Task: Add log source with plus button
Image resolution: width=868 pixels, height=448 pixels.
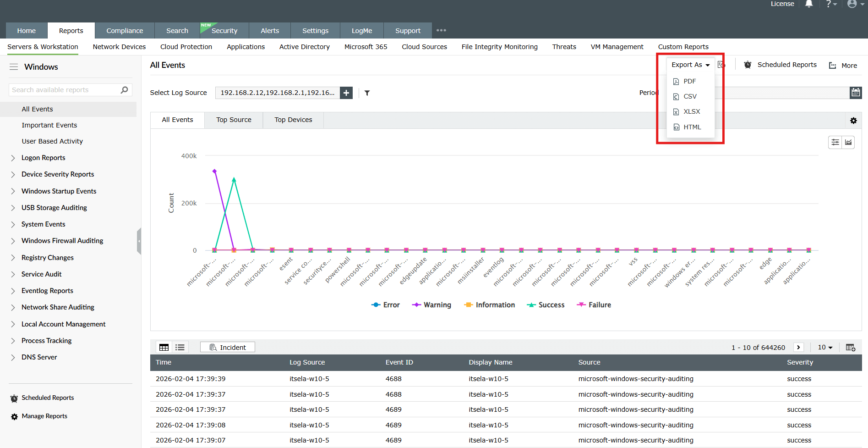Action: [346, 93]
